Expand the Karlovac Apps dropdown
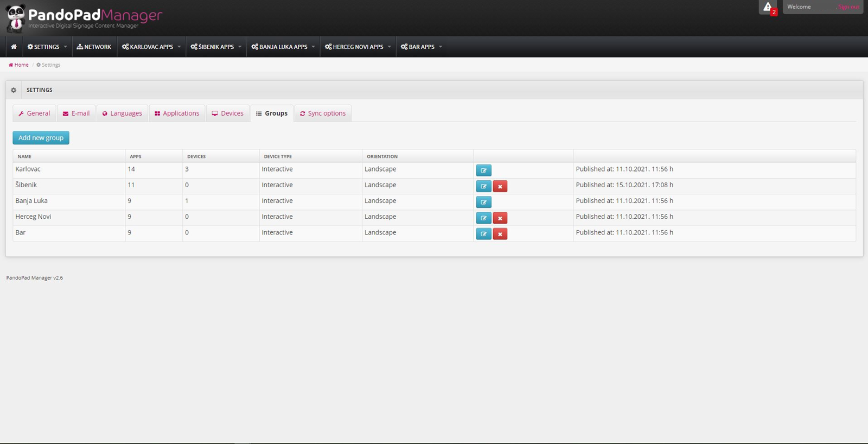The width and height of the screenshot is (868, 444). 151,47
